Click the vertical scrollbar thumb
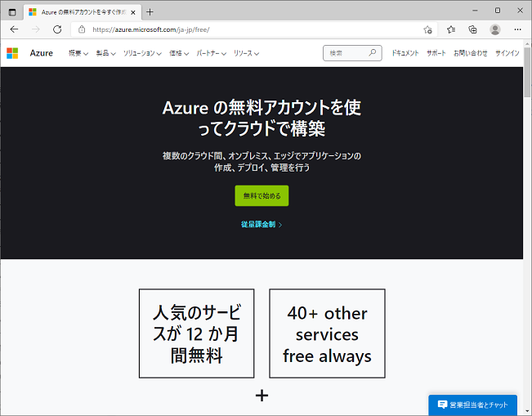The image size is (532, 416). click(x=527, y=72)
